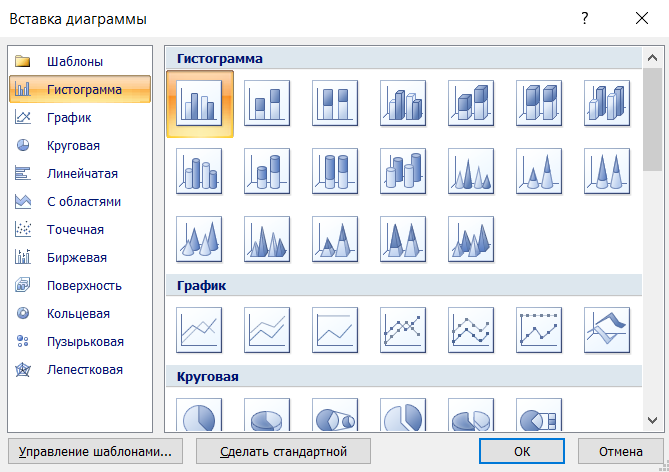Choose the exploded 2-D pie chart
Screen dimensions: 669x472
click(403, 415)
